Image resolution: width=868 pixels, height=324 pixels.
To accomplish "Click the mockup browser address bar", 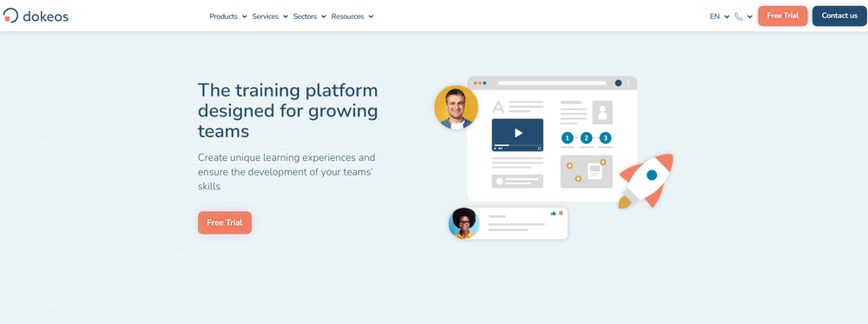I will click(552, 83).
